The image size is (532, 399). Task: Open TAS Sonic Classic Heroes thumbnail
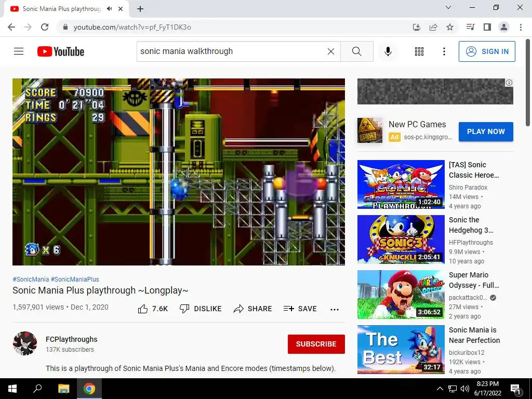pos(401,184)
